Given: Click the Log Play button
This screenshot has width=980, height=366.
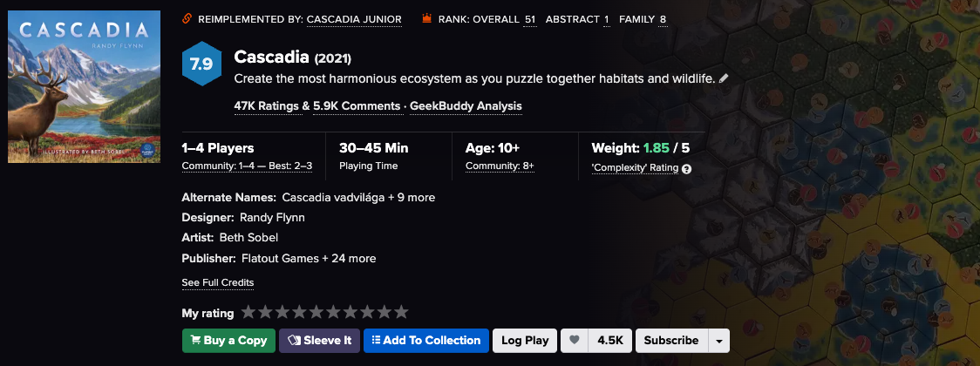Looking at the screenshot, I should 525,341.
